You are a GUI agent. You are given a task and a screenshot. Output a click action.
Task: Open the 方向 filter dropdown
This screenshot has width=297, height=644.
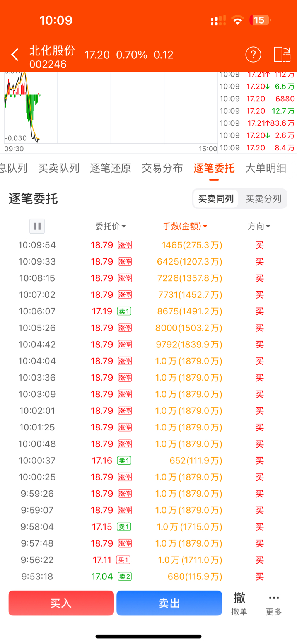(x=259, y=226)
